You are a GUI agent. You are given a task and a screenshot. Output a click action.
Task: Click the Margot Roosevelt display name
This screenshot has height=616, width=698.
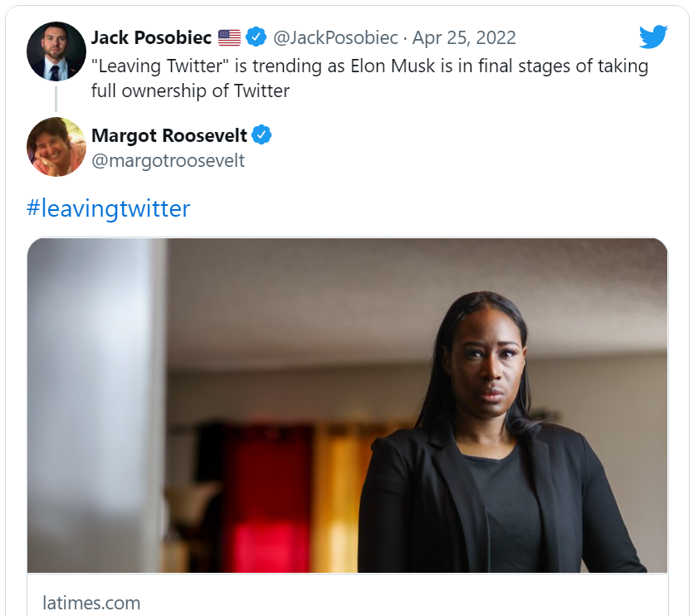click(169, 134)
